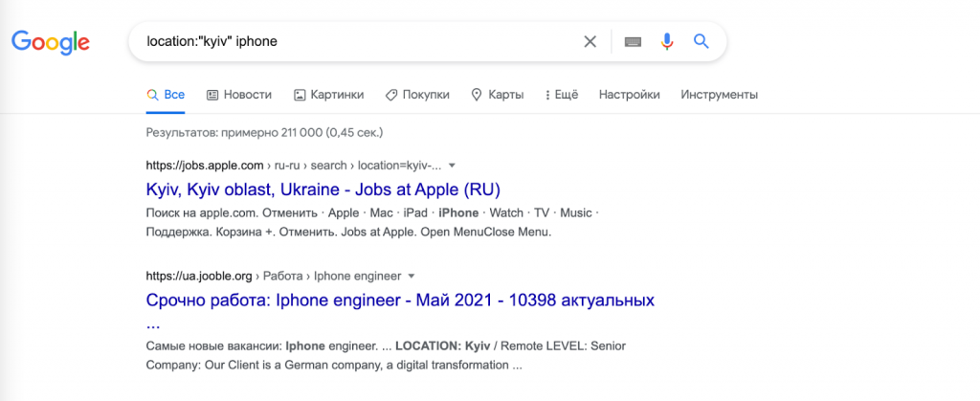Viewport: 980px width, 401px height.
Task: Open the Картинки images tab
Action: (328, 95)
